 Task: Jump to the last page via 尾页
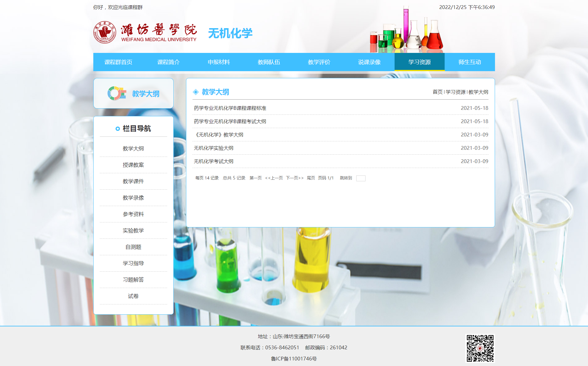pos(311,178)
